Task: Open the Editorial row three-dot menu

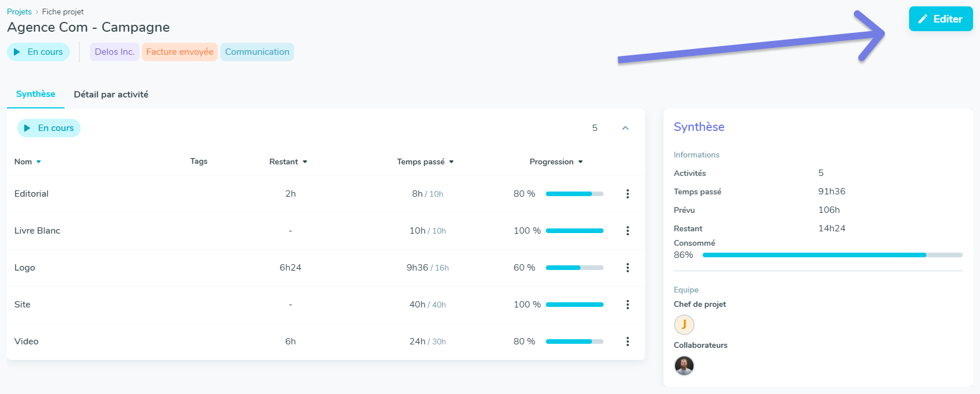Action: tap(628, 194)
